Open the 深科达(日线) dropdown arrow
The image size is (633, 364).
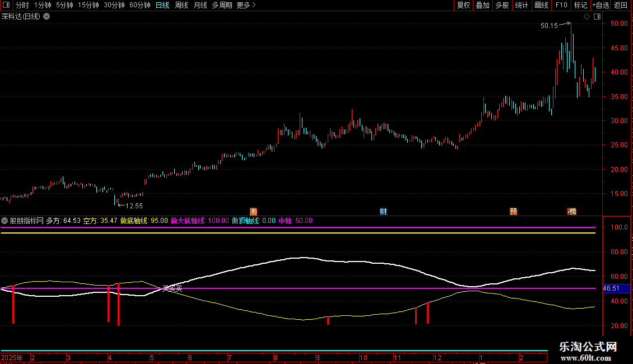click(x=46, y=17)
